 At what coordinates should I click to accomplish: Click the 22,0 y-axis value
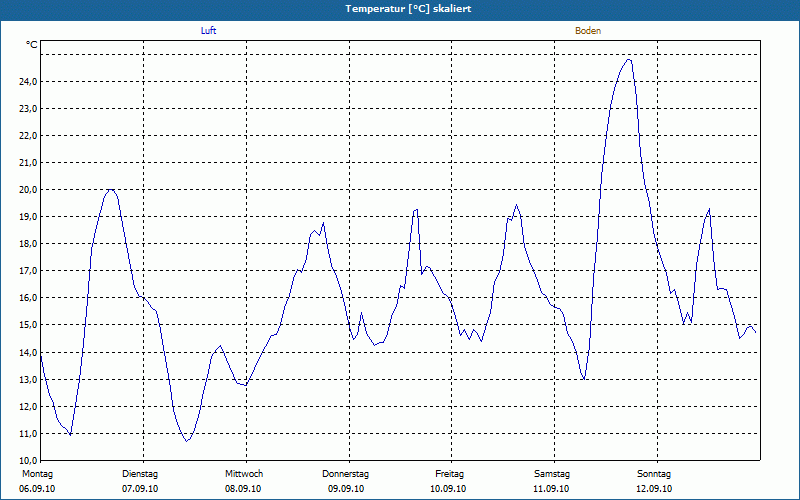click(28, 136)
